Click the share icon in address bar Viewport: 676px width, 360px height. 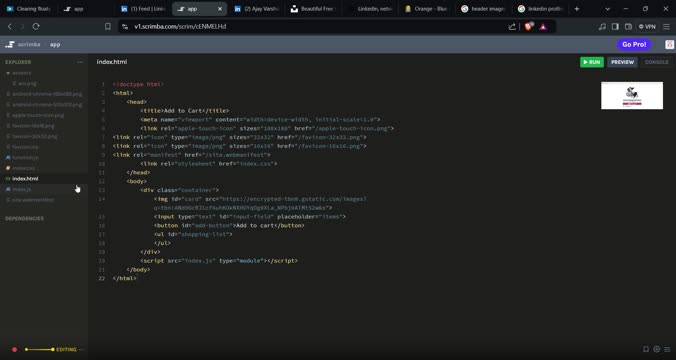point(512,27)
